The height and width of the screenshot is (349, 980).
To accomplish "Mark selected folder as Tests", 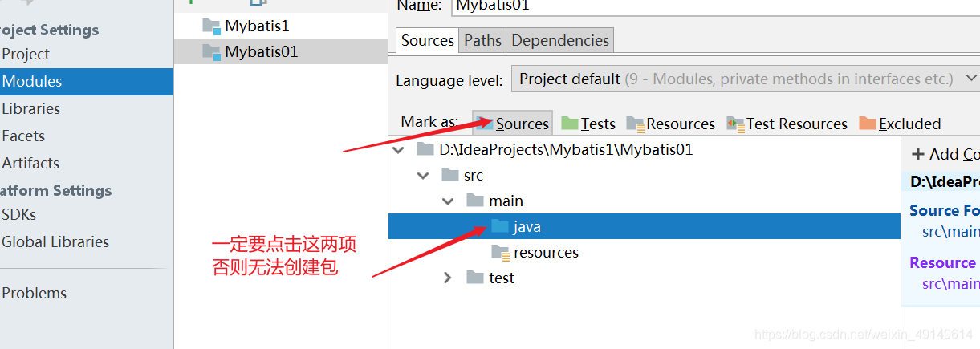I will coord(589,124).
